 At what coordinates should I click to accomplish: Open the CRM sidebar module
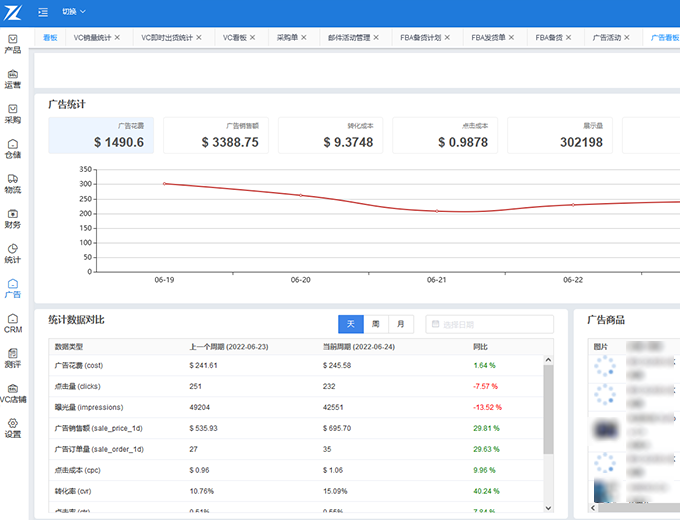point(12,322)
